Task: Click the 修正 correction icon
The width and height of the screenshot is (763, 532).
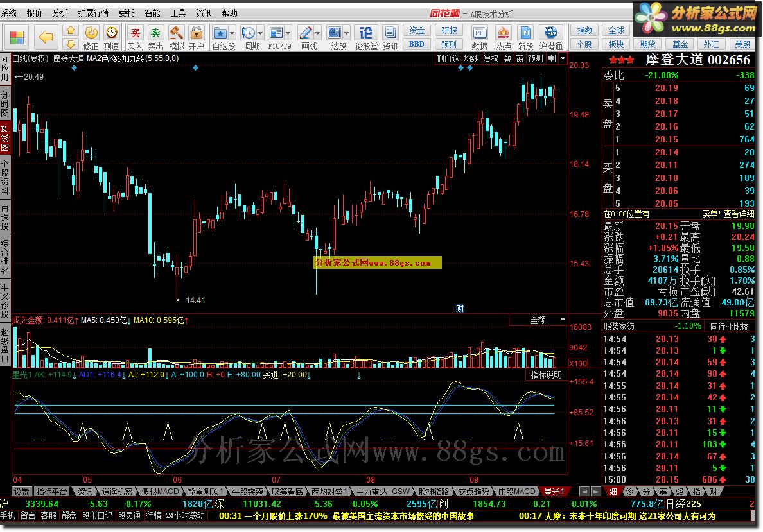Action: pyautogui.click(x=91, y=37)
